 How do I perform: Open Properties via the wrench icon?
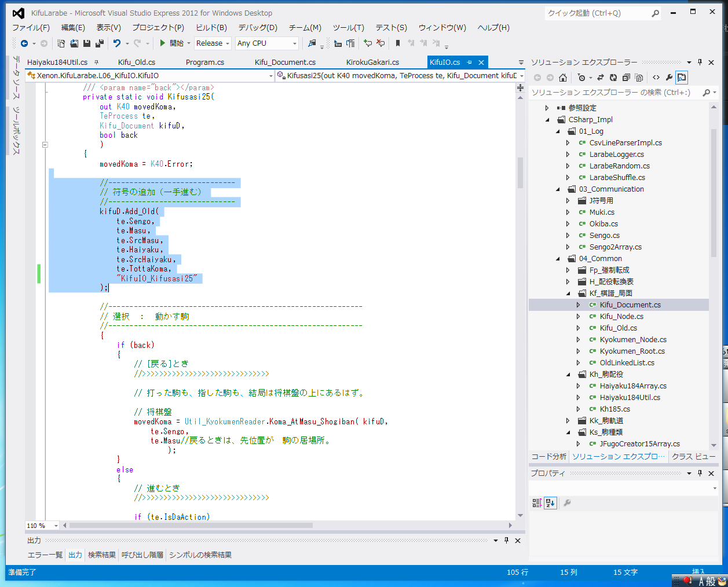pos(669,78)
